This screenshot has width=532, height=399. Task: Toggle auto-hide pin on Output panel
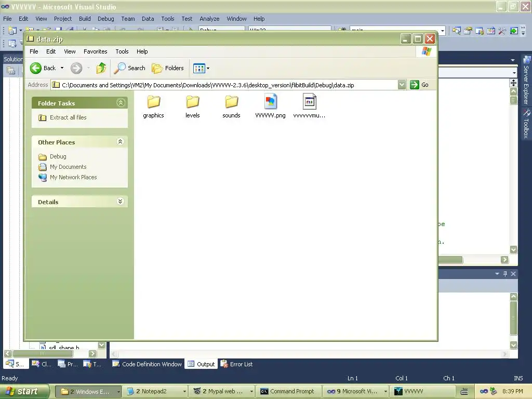(x=505, y=273)
